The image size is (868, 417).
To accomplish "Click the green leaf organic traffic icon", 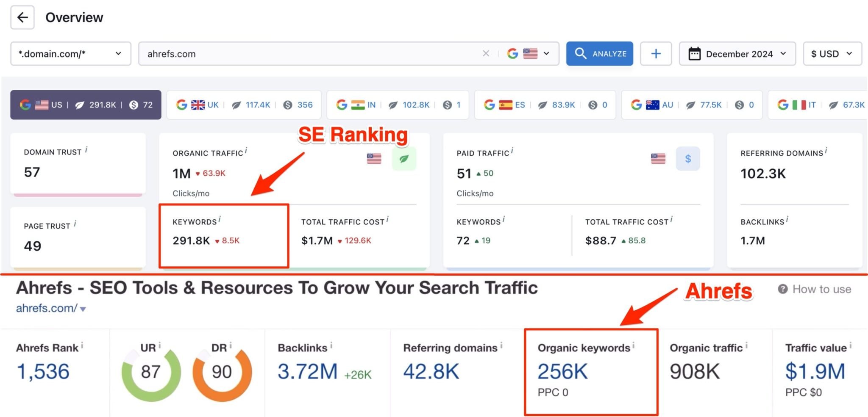I will [404, 159].
